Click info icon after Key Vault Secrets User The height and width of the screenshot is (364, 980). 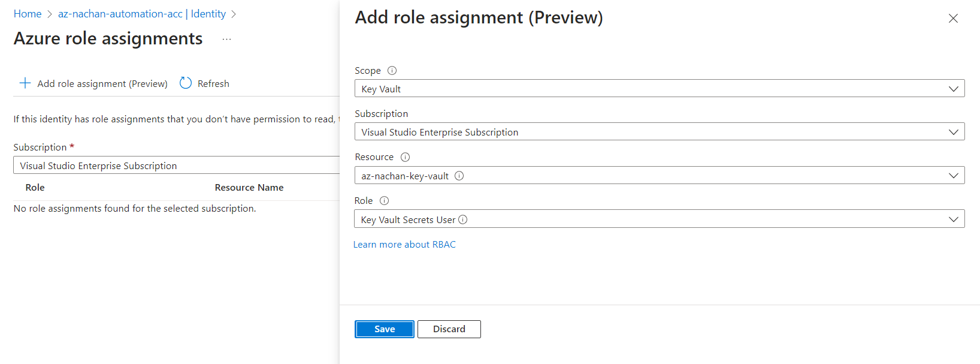pos(462,219)
